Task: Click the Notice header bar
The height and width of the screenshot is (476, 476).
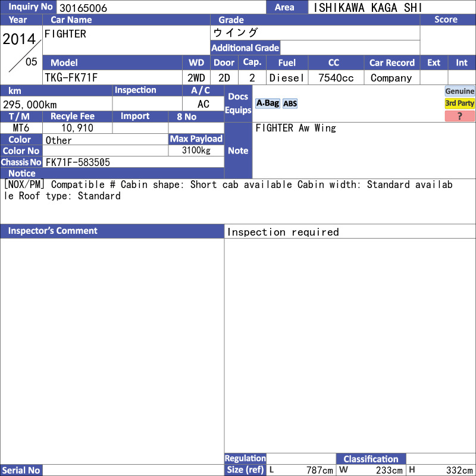Action: [x=112, y=173]
